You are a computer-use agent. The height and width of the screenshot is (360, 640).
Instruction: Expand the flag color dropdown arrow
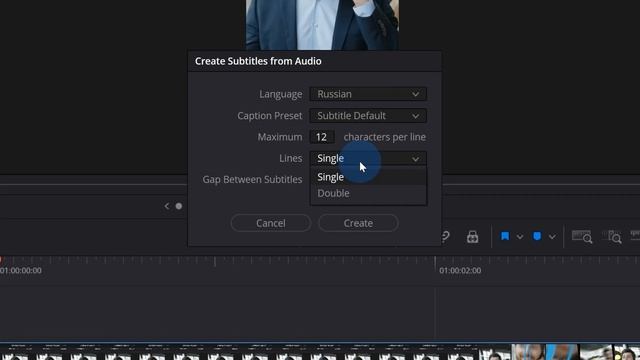click(520, 237)
